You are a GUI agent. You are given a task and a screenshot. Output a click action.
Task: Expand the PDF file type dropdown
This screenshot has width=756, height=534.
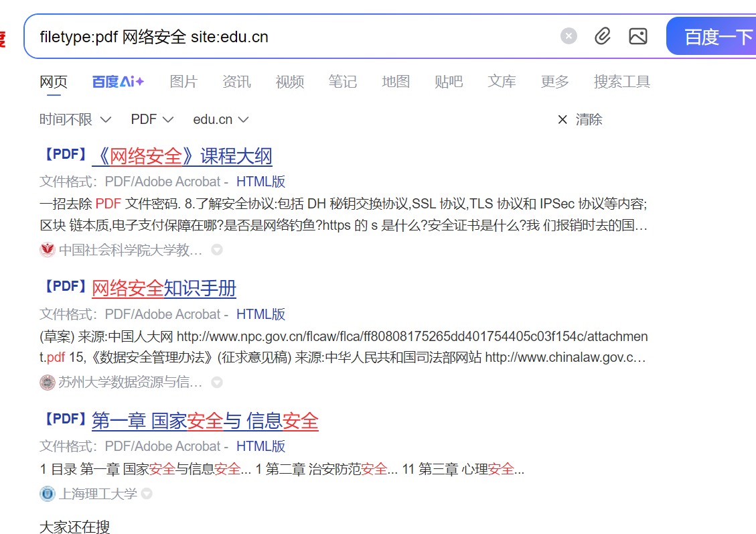pyautogui.click(x=152, y=119)
